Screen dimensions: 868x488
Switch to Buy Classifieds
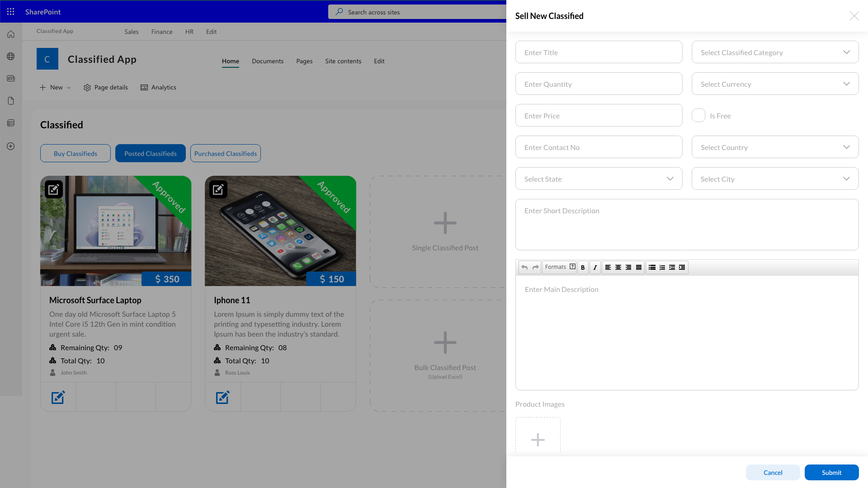[x=75, y=153]
